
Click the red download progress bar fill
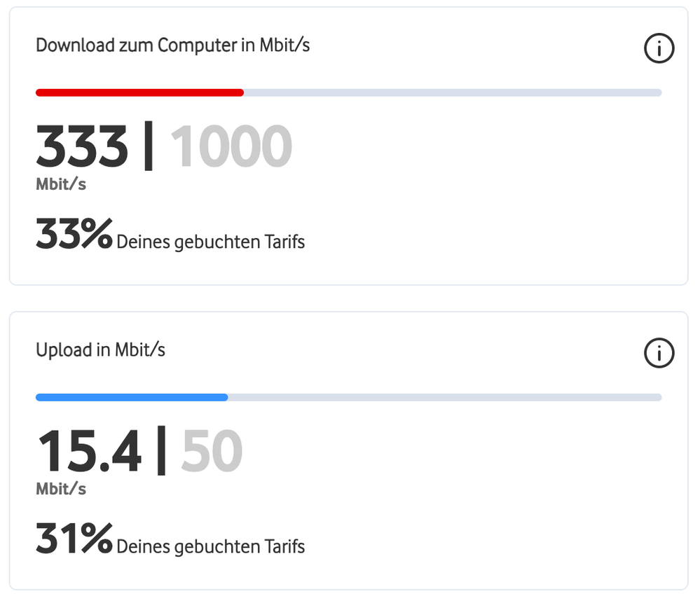click(x=139, y=92)
